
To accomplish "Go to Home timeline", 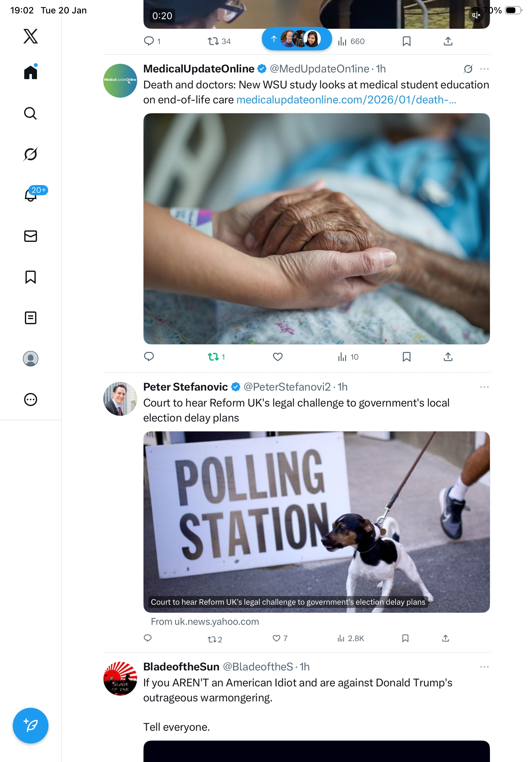I will pos(31,72).
